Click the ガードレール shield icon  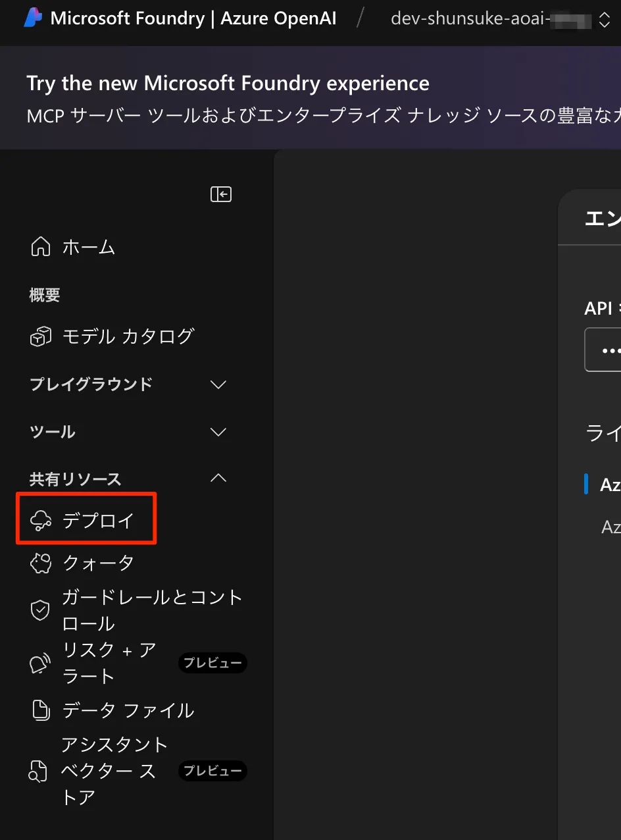pyautogui.click(x=41, y=610)
